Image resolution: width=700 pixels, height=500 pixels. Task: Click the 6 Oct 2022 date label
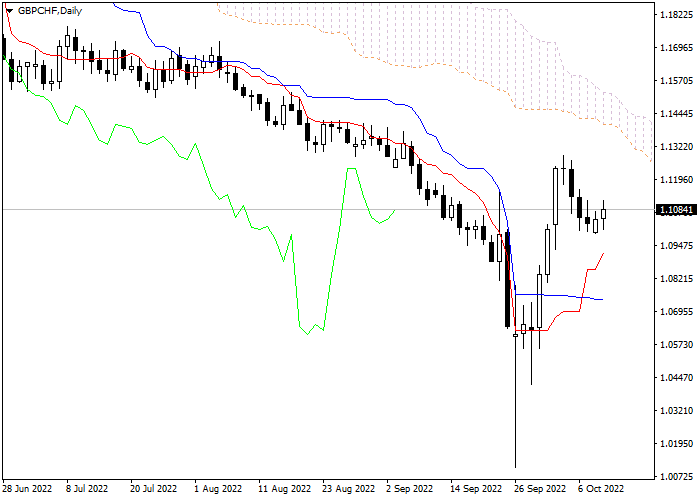(601, 489)
